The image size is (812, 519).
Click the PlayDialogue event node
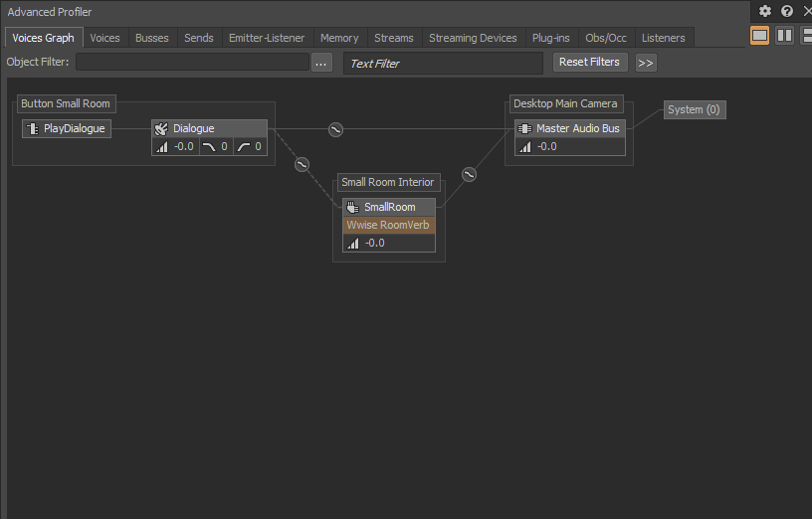[x=66, y=128]
